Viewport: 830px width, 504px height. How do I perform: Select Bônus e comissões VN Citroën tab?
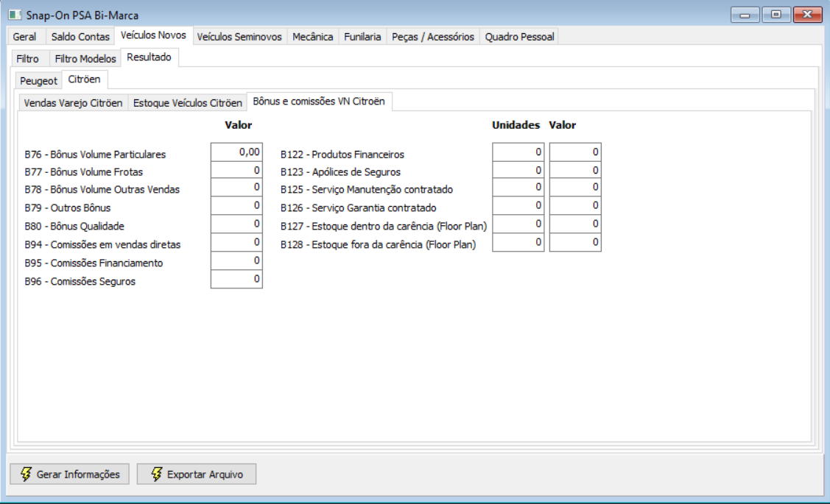(319, 101)
